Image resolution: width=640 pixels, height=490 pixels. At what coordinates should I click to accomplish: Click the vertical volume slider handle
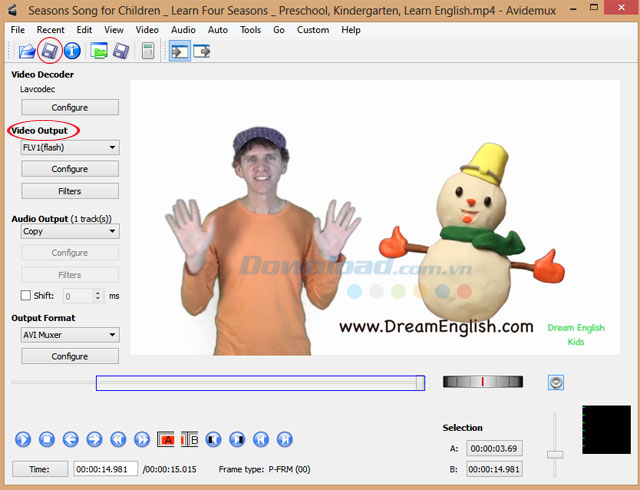[555, 454]
